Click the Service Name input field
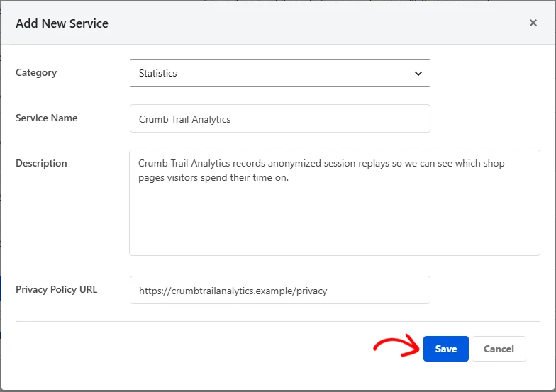Viewport: 556px width, 392px height. point(279,118)
